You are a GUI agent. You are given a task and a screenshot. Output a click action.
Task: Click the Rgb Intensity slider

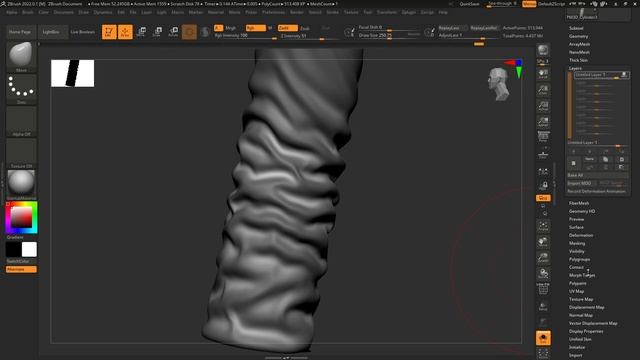tap(245, 36)
